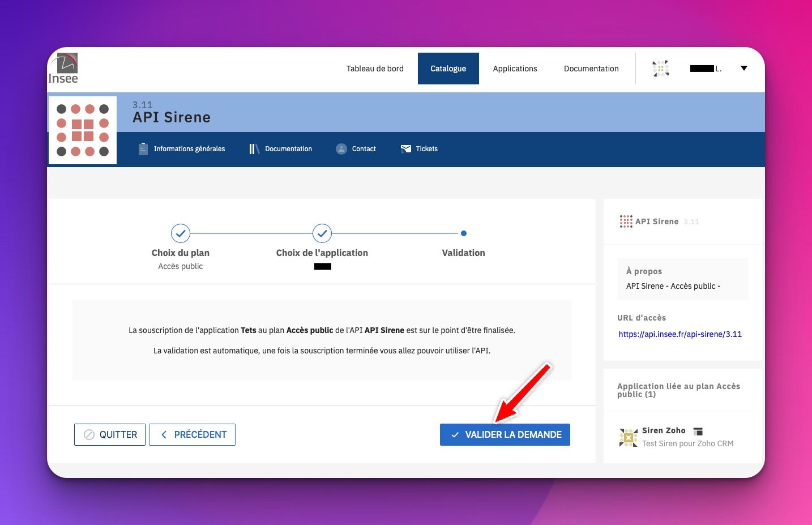Click the 3.11 version number in header
Viewport: 812px width, 525px height.
[x=143, y=105]
